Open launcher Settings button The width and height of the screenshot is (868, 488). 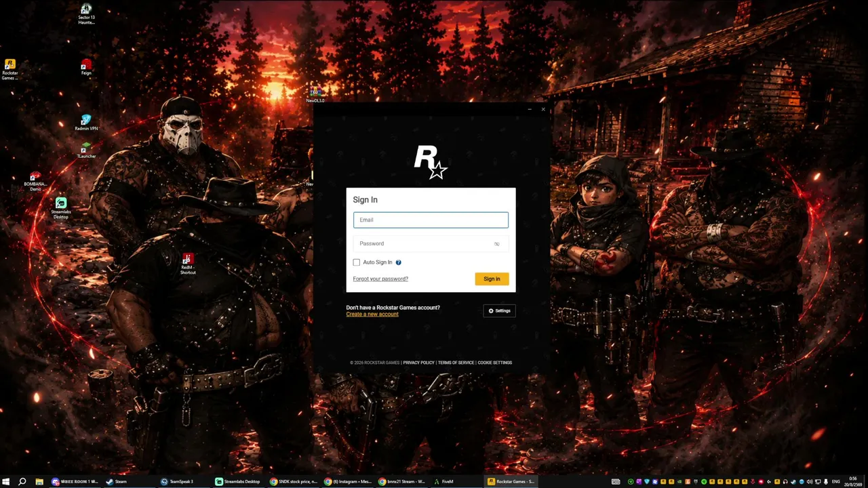coord(499,311)
